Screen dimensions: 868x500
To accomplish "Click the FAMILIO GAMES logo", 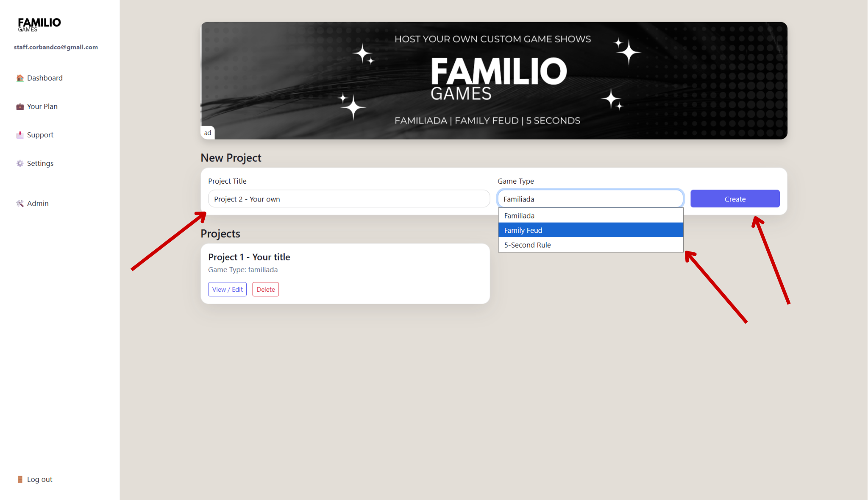I will pyautogui.click(x=39, y=24).
